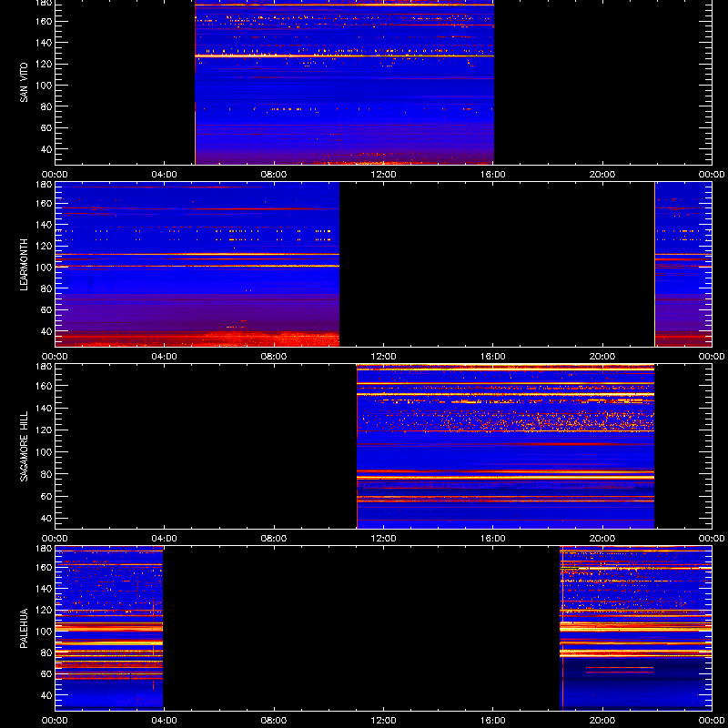Select Learmonth's late-evening spectrogram data block
The image size is (728, 728).
(683, 264)
